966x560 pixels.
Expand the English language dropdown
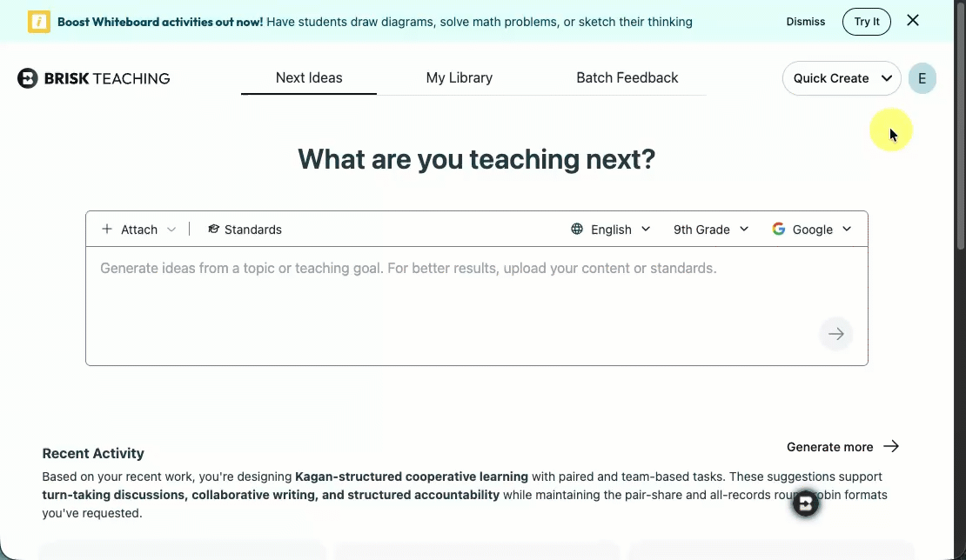click(646, 229)
